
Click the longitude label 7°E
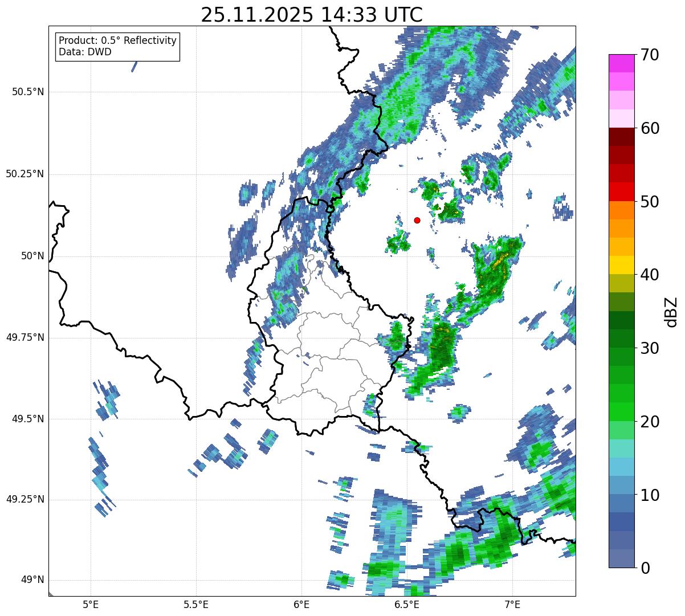(x=512, y=604)
